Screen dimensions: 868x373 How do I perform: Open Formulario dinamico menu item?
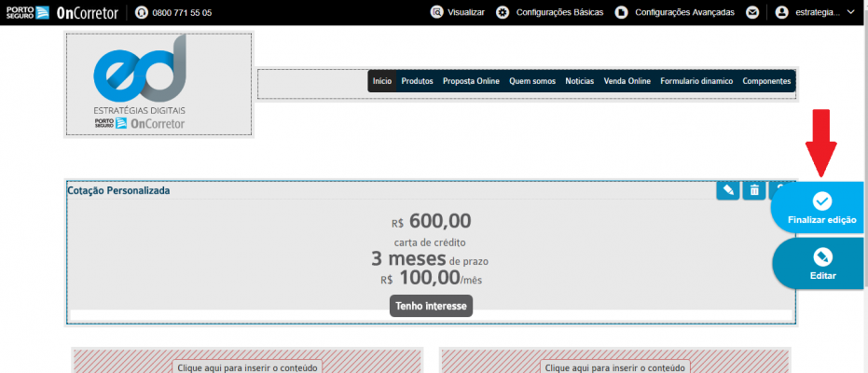696,81
